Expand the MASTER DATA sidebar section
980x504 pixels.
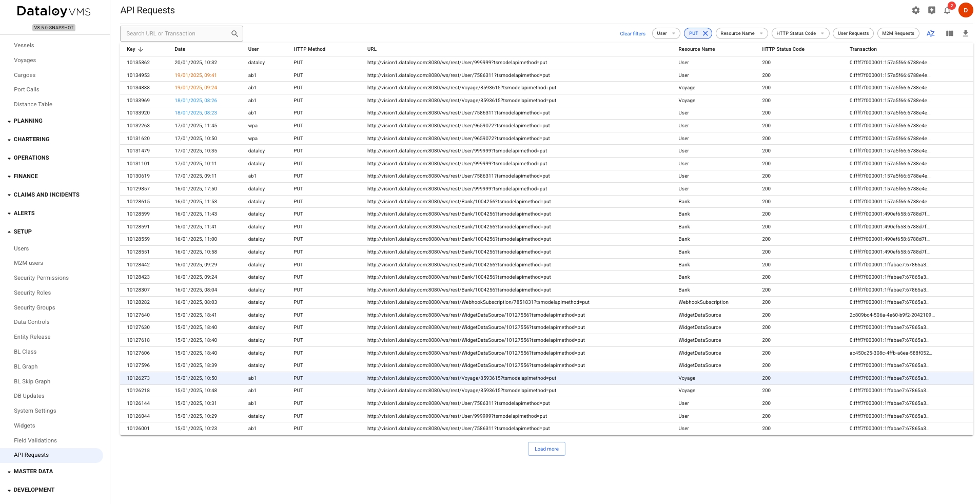(x=33, y=471)
